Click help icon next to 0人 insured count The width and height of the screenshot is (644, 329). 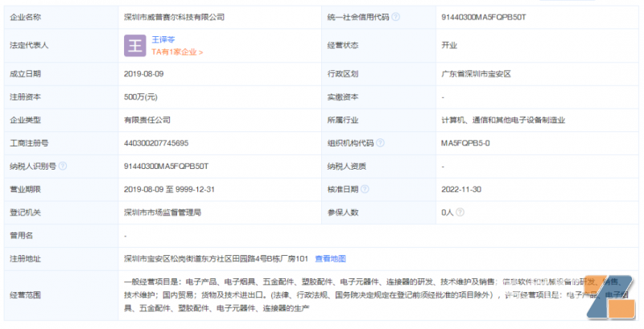pyautogui.click(x=459, y=212)
